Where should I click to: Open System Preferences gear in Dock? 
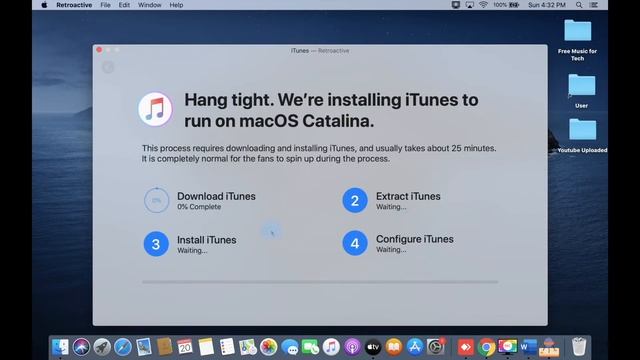[436, 347]
